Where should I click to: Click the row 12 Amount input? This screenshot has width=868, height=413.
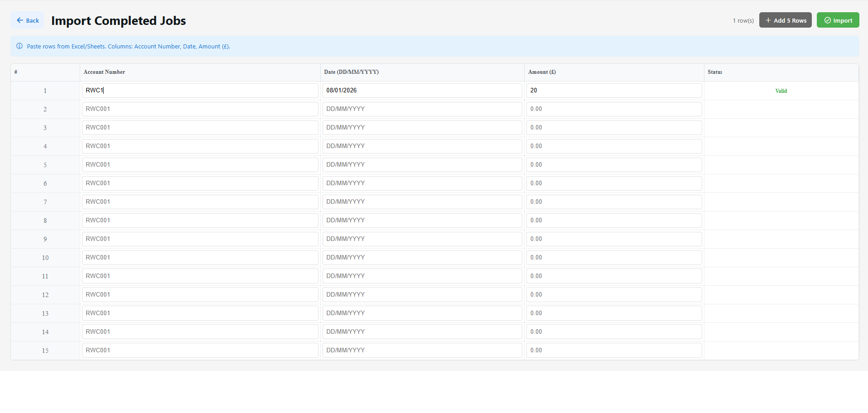(614, 295)
